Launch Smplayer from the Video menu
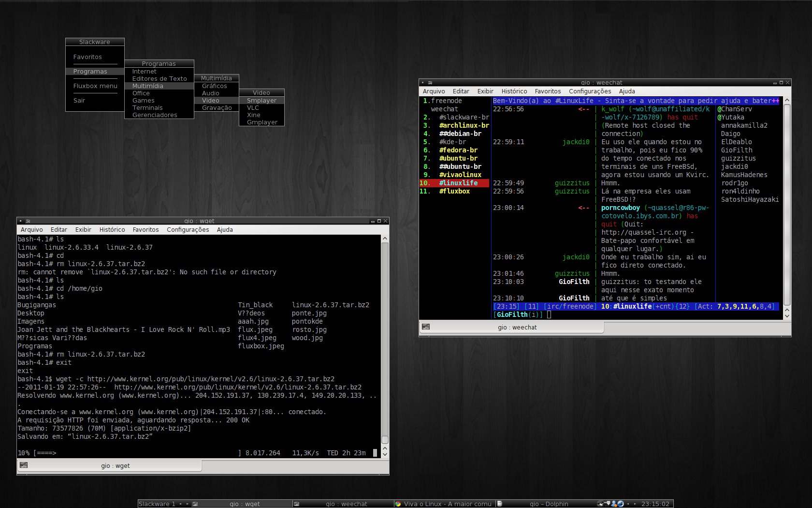Viewport: 812px width, 508px height. (x=261, y=100)
